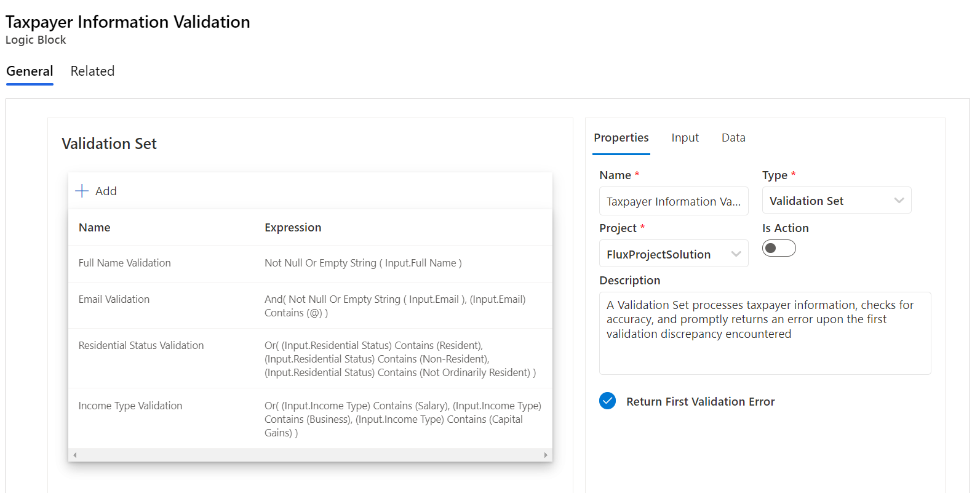Click the left arrow of horizontal scrollbar
Viewport: 980px width, 493px height.
tap(75, 455)
